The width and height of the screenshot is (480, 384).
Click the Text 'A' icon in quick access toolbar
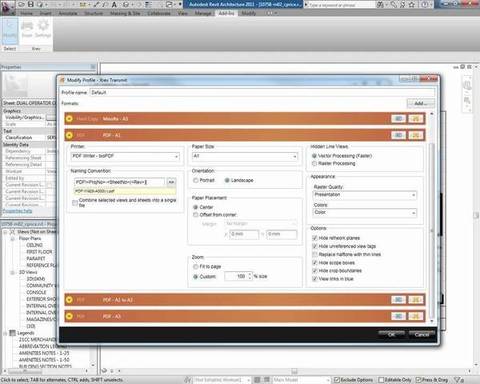coord(114,4)
